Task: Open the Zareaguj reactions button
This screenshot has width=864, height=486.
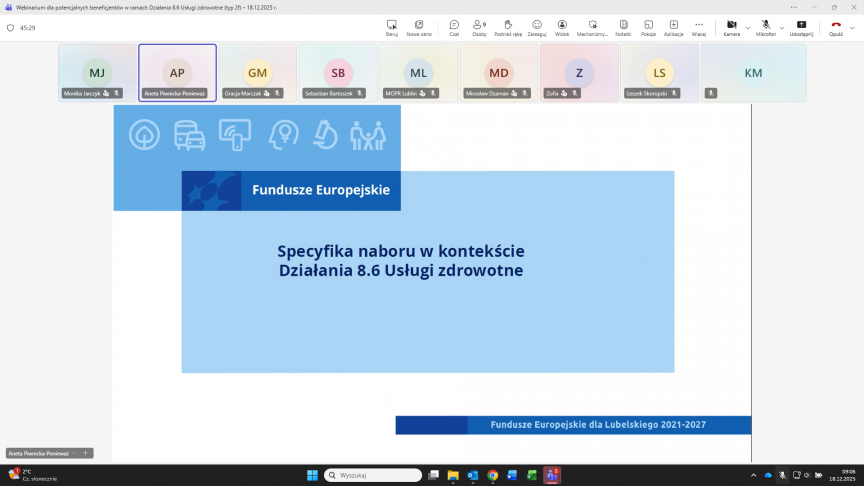Action: pyautogui.click(x=537, y=27)
